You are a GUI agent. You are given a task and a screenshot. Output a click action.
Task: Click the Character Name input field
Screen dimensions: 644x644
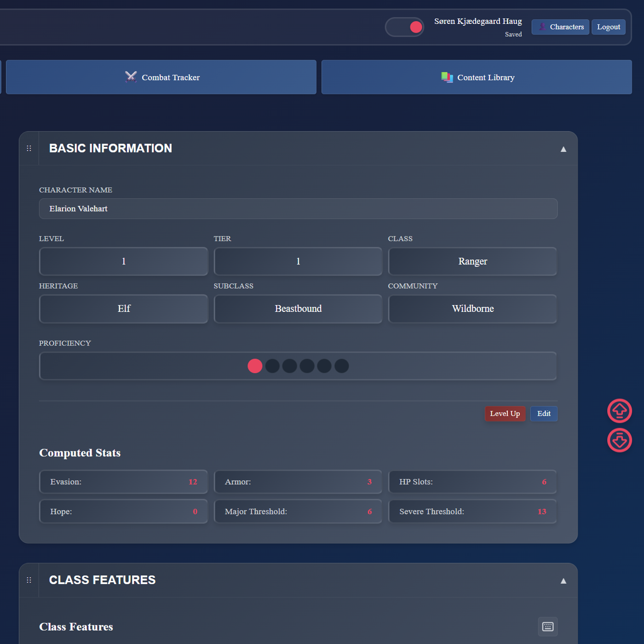coord(298,209)
